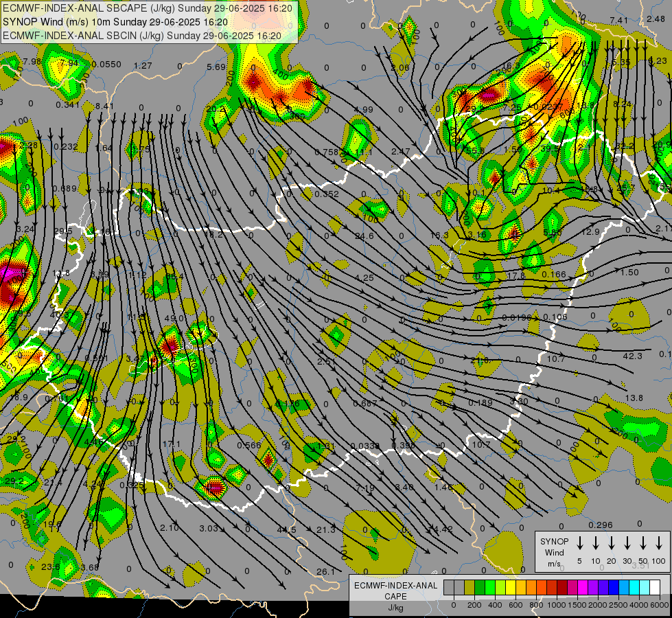Click the map value '0.341'
Image resolution: width=672 pixels, height=618 pixels.
67,104
